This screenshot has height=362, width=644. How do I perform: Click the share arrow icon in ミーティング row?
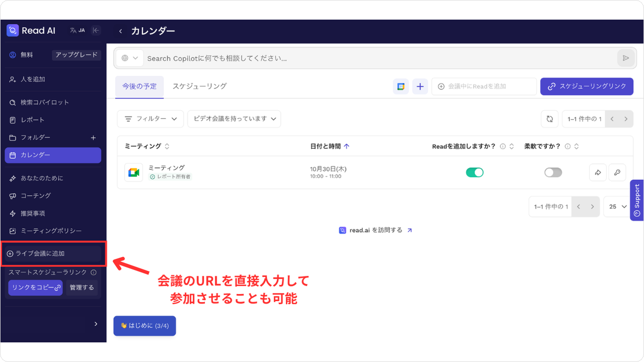598,172
